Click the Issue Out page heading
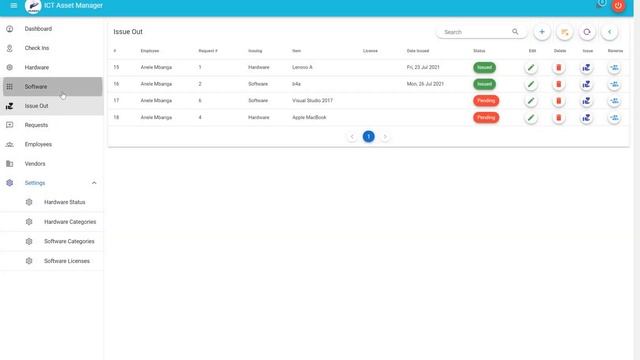This screenshot has height=360, width=640. click(128, 32)
